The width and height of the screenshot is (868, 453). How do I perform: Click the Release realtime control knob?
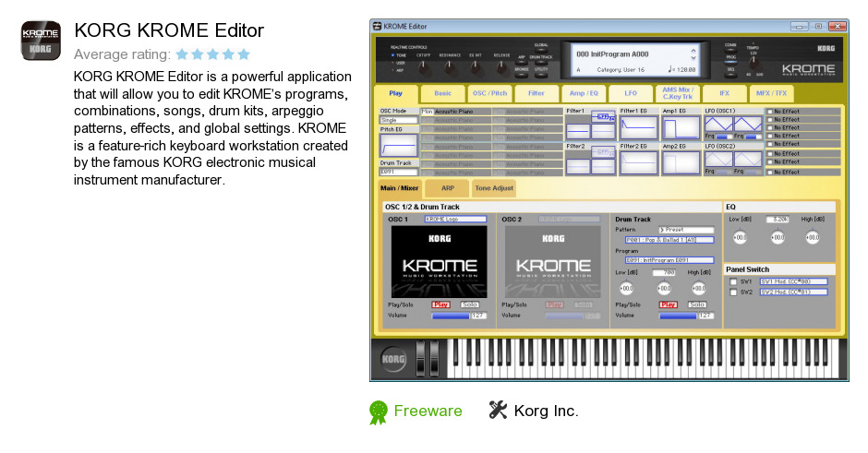(501, 67)
